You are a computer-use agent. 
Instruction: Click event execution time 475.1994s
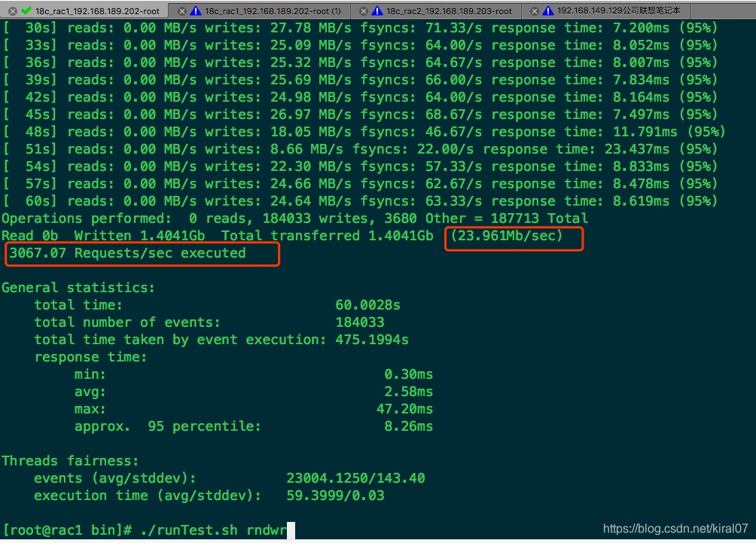(372, 340)
